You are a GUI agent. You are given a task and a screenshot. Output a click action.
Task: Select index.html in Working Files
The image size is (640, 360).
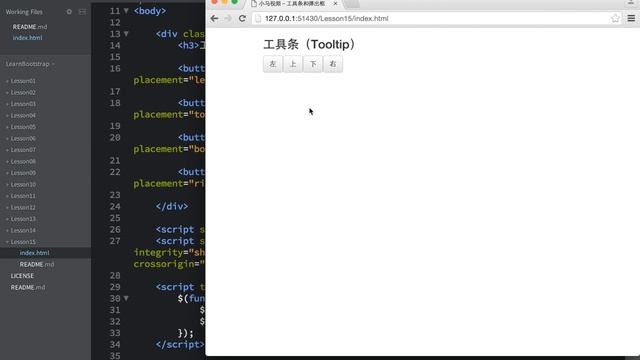pos(27,38)
